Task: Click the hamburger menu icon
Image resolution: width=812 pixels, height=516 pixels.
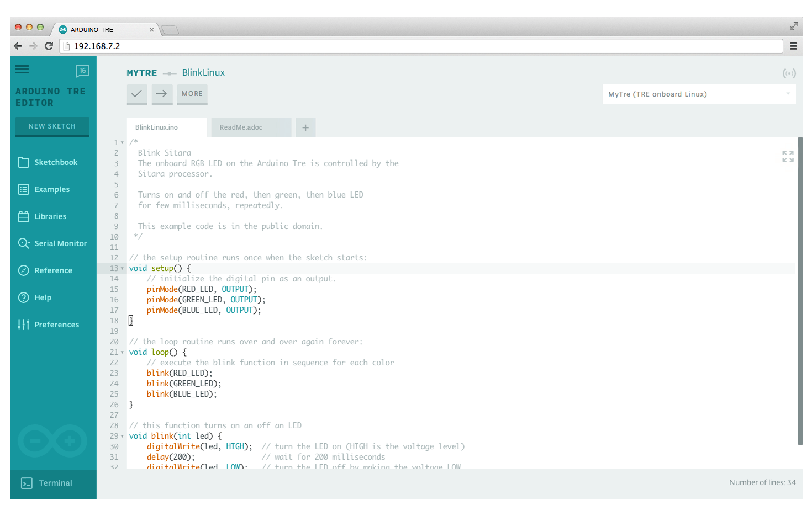Action: click(x=22, y=69)
